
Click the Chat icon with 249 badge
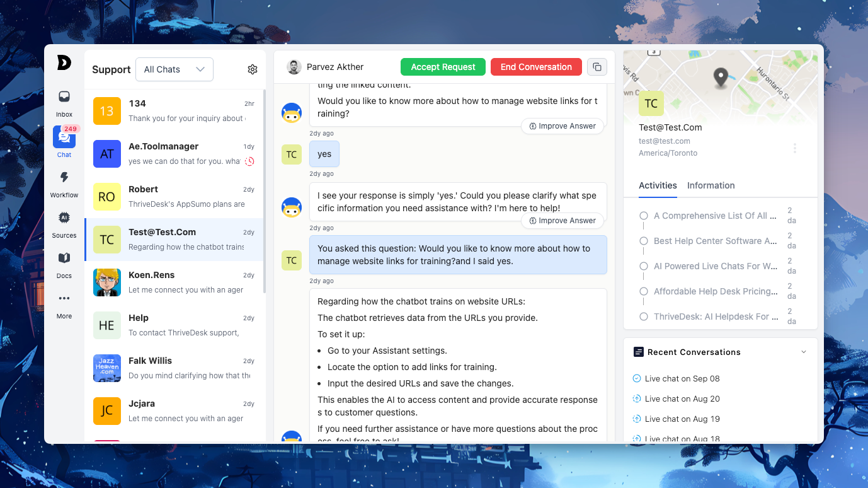(x=64, y=137)
